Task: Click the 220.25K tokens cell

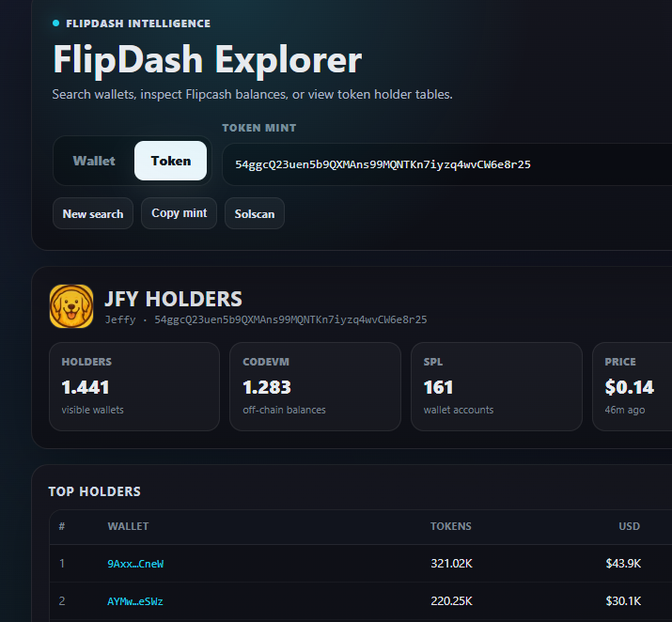Action: [x=451, y=601]
